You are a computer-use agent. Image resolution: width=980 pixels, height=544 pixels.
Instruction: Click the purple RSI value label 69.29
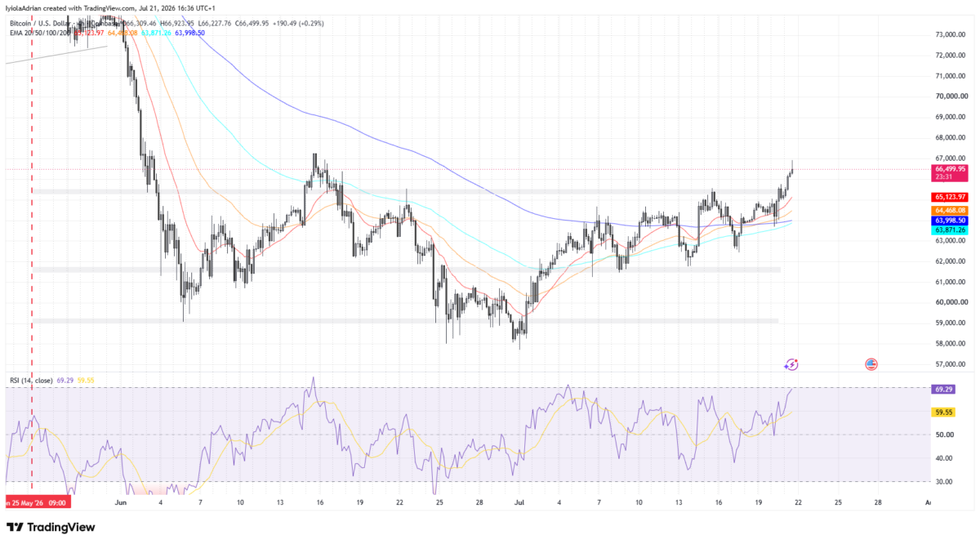945,390
